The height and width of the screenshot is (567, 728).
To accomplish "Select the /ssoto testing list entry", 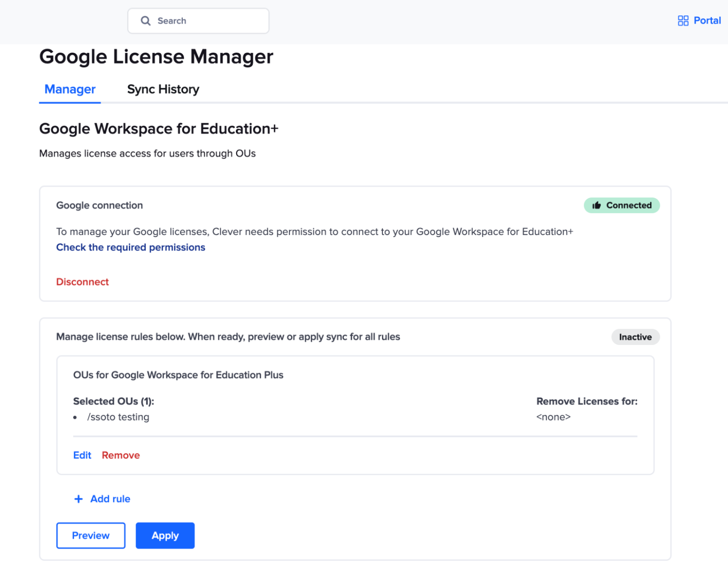I will tap(118, 417).
